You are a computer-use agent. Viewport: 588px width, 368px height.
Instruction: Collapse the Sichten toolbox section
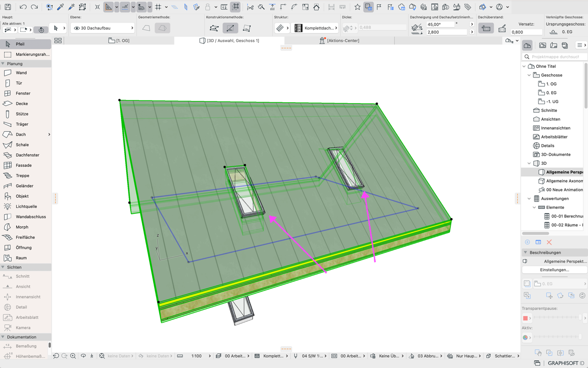tap(3, 267)
